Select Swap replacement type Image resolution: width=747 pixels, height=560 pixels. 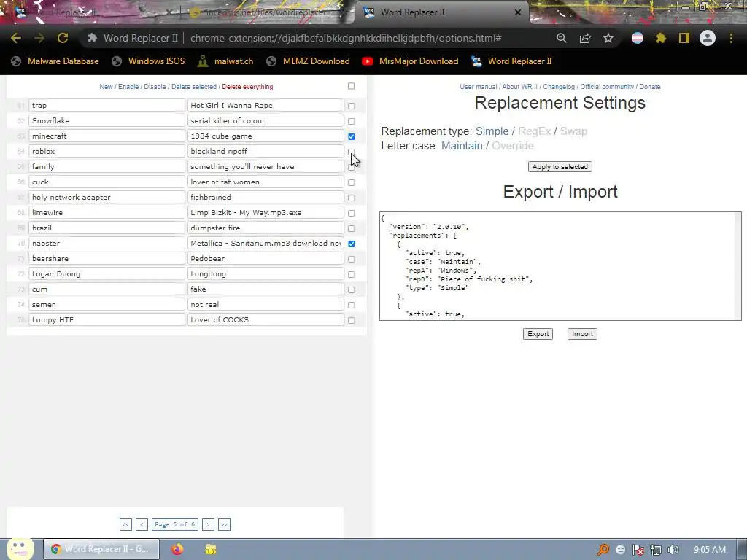point(573,131)
